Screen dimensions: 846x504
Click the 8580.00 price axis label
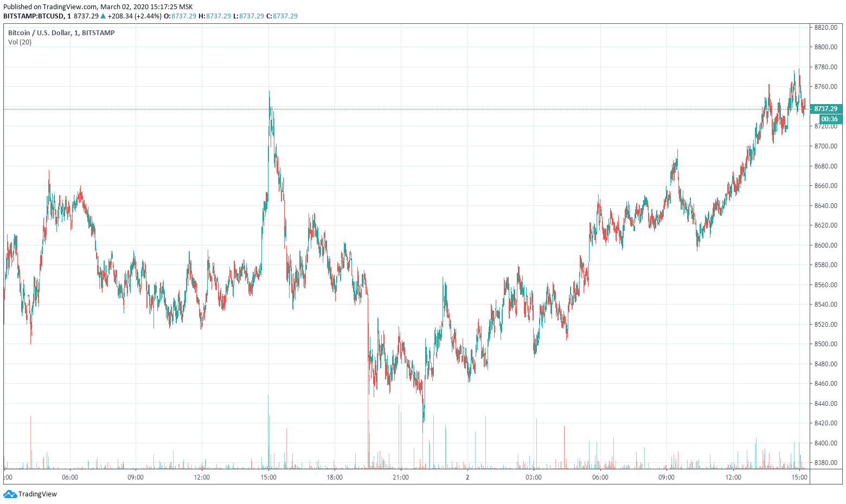826,265
